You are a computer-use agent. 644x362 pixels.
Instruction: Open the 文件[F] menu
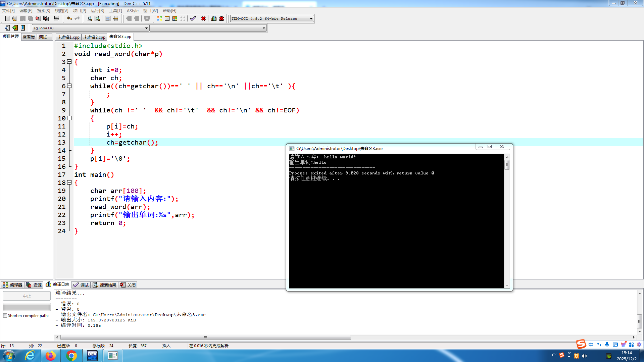point(8,11)
